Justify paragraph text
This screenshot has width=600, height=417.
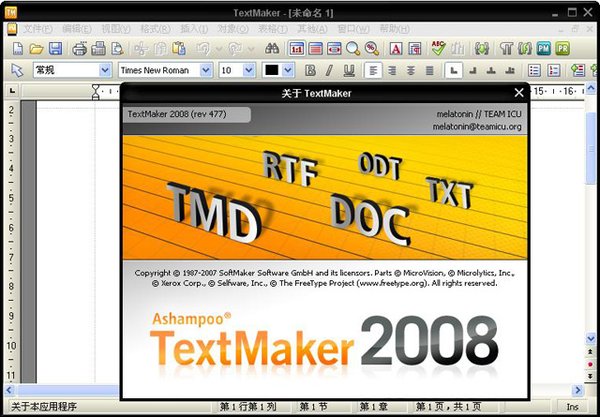click(x=430, y=70)
